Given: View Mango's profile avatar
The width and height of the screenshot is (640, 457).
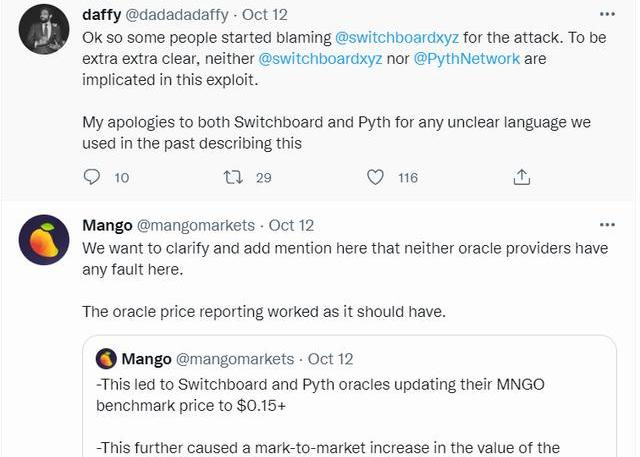Looking at the screenshot, I should pos(44,240).
